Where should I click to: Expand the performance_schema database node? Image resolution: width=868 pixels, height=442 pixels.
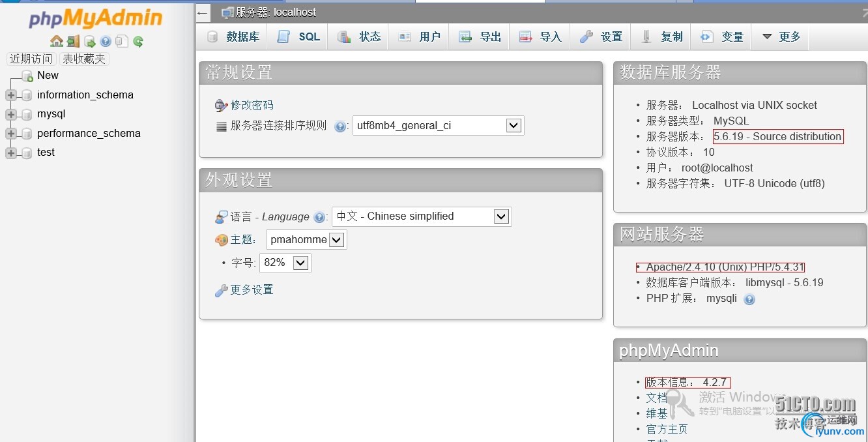click(x=10, y=134)
